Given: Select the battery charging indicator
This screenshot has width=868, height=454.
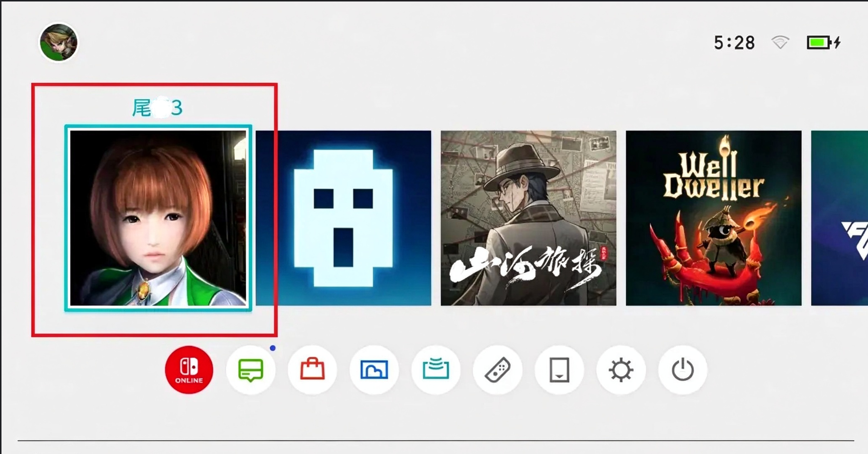Looking at the screenshot, I should 824,42.
